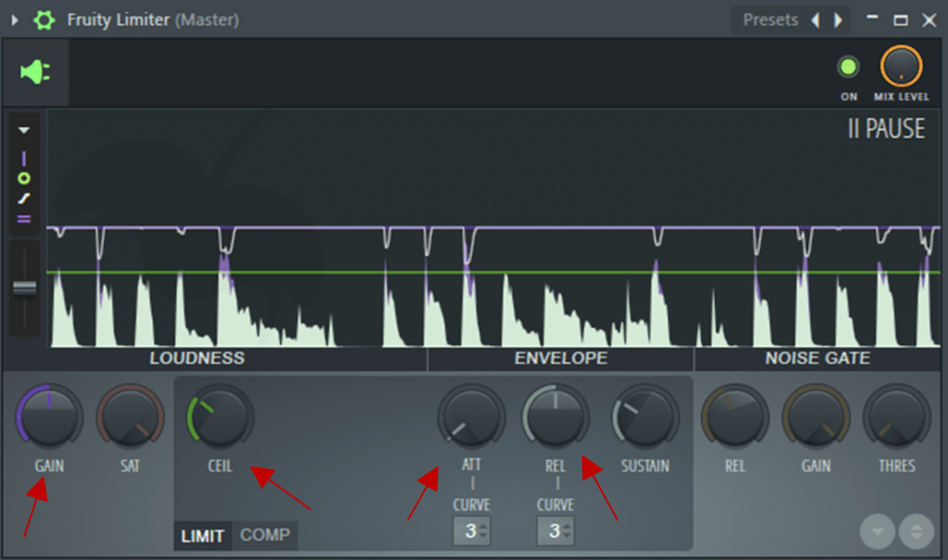Viewport: 948px width, 560px height.
Task: Switch to the COMP tab
Action: [264, 536]
